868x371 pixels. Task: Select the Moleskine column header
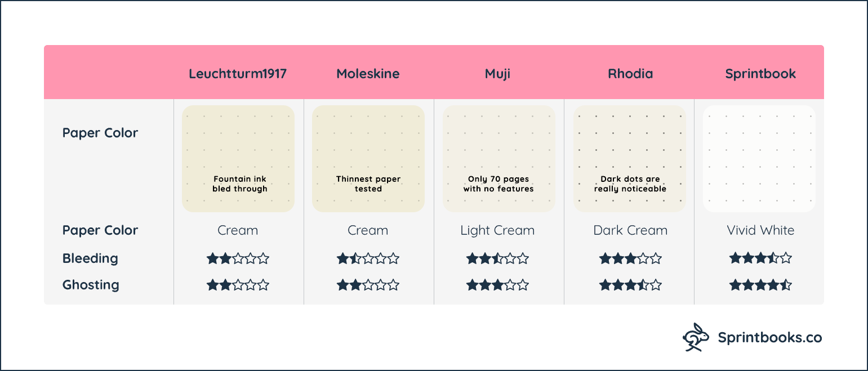tap(368, 74)
